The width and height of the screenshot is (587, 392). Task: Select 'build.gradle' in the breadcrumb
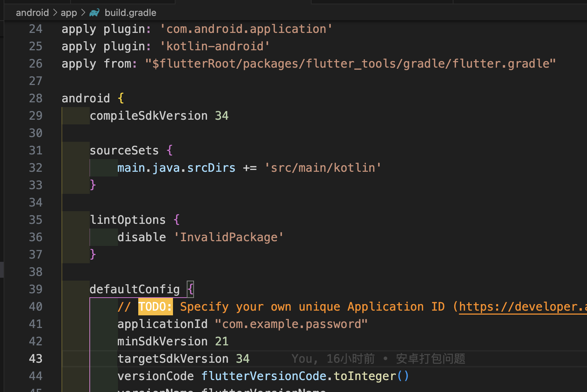pos(130,13)
